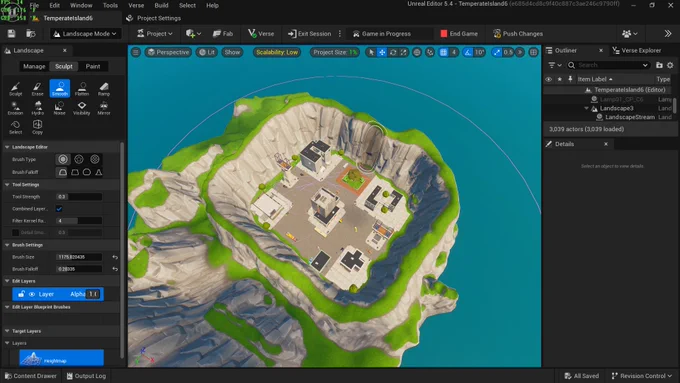This screenshot has width=680, height=383.
Task: Choose the Smooth landscape tool
Action: click(59, 88)
